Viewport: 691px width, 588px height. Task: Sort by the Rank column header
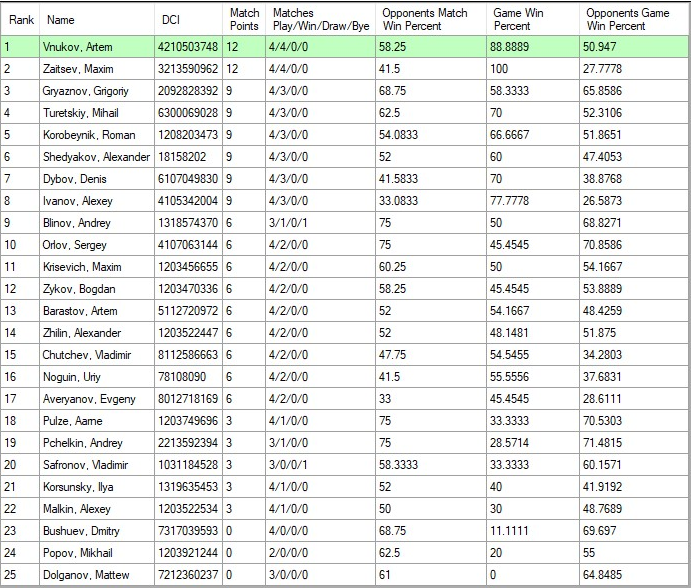point(21,19)
